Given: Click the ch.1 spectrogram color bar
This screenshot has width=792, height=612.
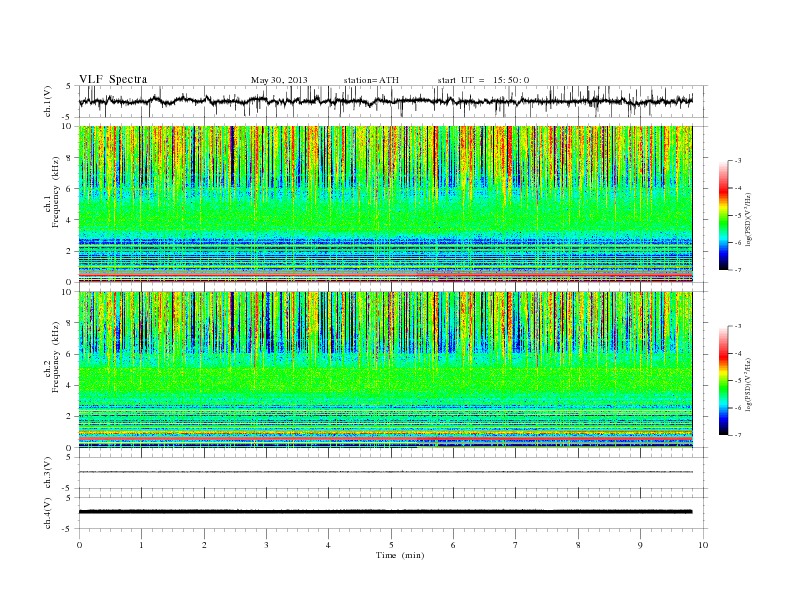Looking at the screenshot, I should [x=724, y=215].
